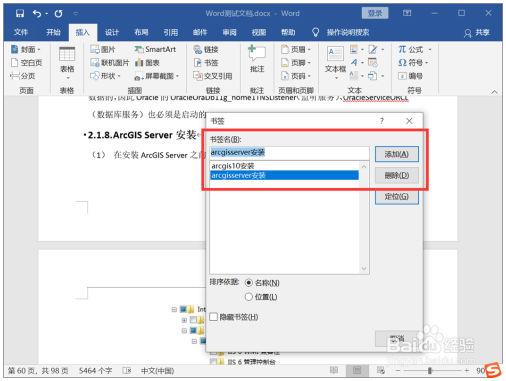Switch to the Home (开始) tab

[x=53, y=32]
